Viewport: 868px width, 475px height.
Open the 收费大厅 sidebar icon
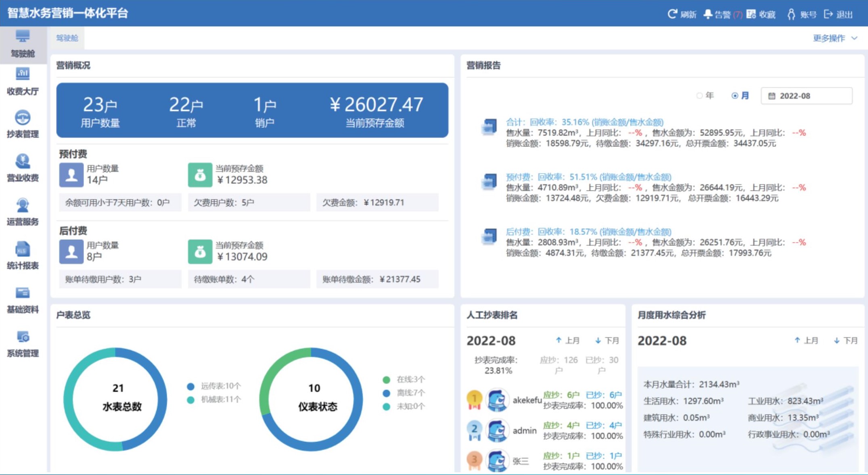23,83
